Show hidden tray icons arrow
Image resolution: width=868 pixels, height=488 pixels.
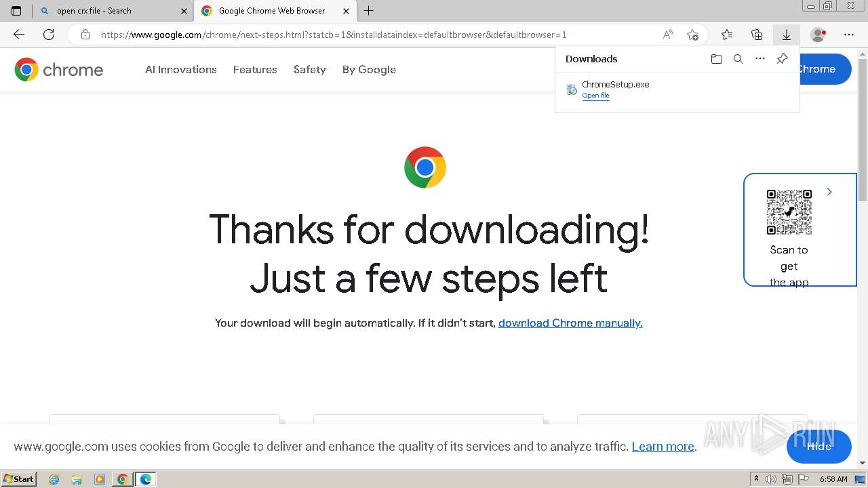click(x=756, y=479)
